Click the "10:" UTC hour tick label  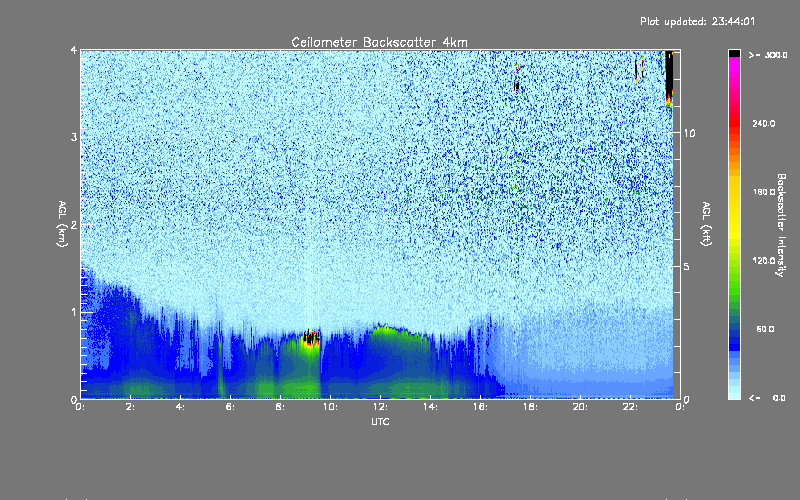(x=330, y=407)
